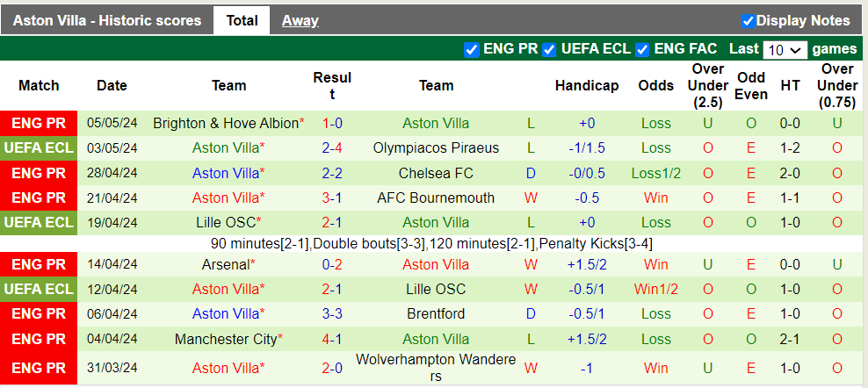Uncheck the ENG PR filter checkbox
The height and width of the screenshot is (388, 868).
tap(471, 49)
